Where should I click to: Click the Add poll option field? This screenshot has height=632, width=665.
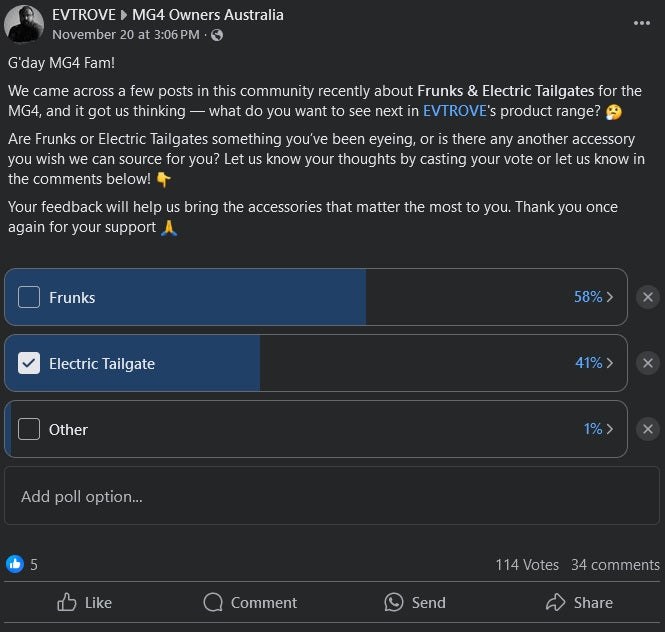pyautogui.click(x=332, y=496)
